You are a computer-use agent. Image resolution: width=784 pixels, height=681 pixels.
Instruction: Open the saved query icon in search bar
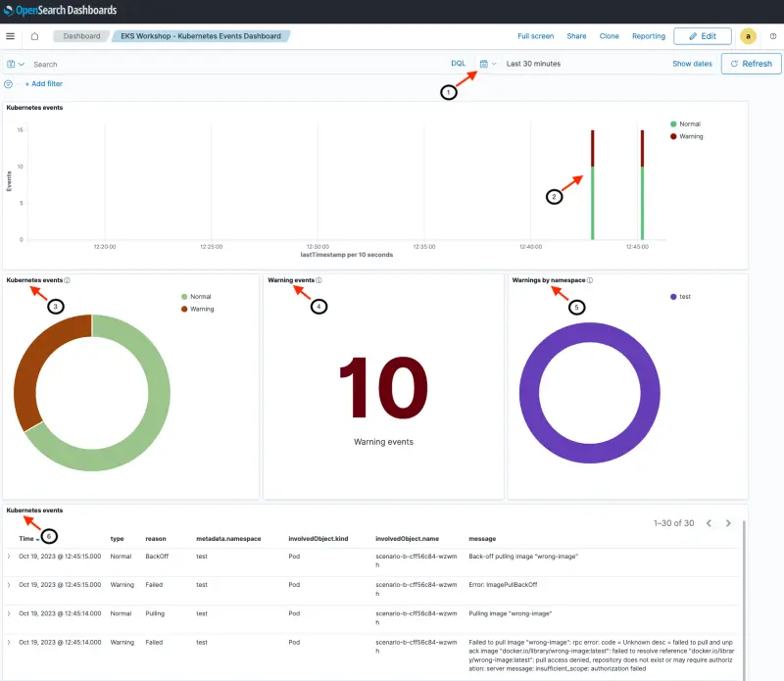click(11, 64)
